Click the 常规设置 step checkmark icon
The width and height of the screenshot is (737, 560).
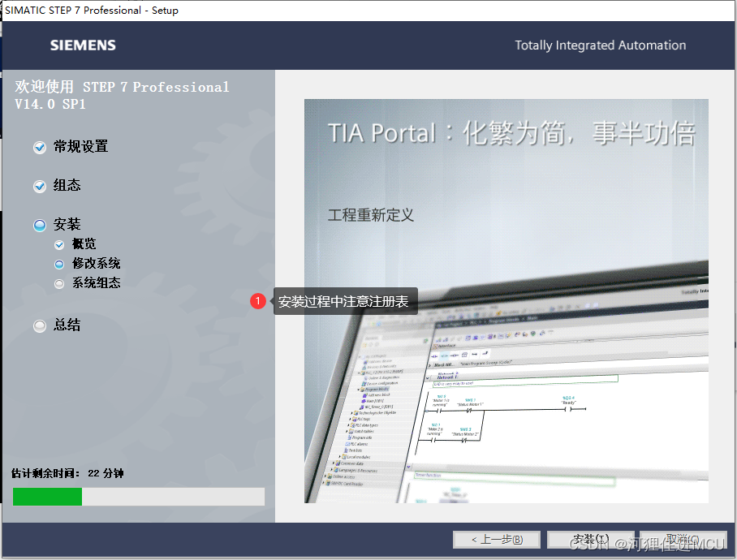click(x=40, y=148)
